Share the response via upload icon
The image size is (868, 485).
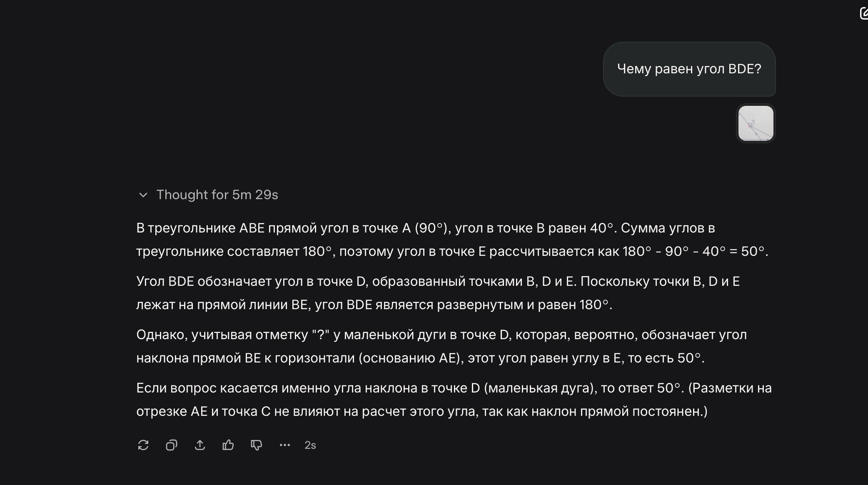[200, 445]
